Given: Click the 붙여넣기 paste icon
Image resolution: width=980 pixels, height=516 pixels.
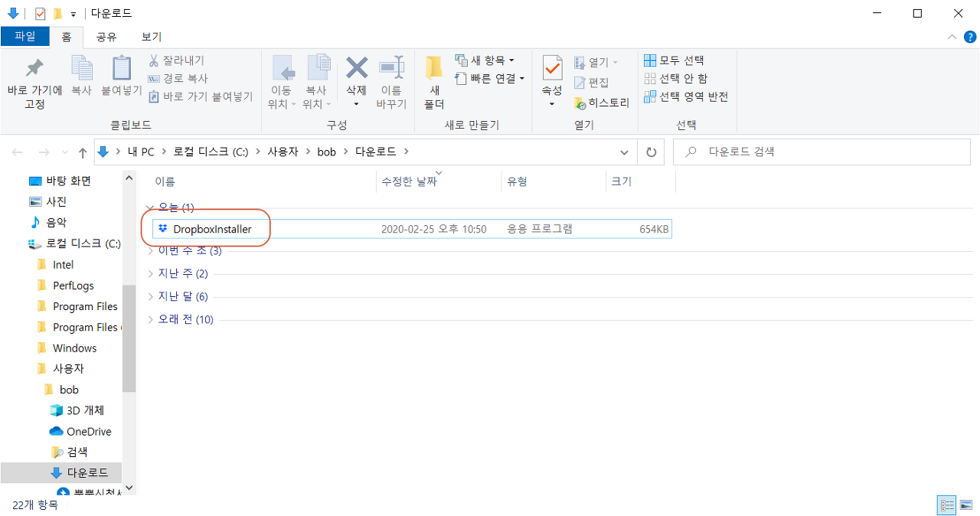Looking at the screenshot, I should [x=122, y=68].
